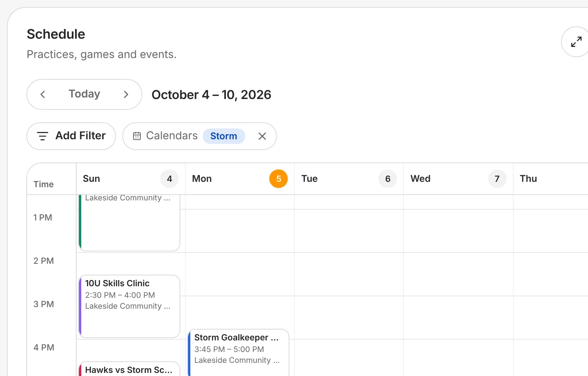Click the green-barred Lakeside Community event
The width and height of the screenshot is (588, 376).
(x=130, y=223)
